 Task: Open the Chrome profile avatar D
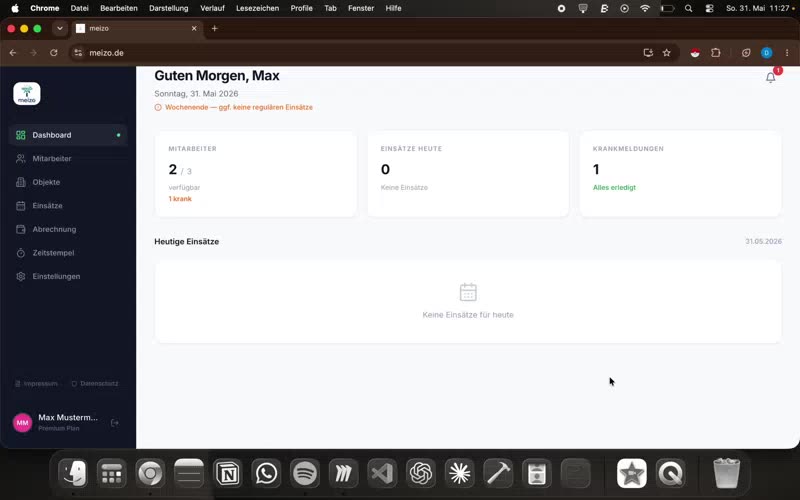click(766, 53)
